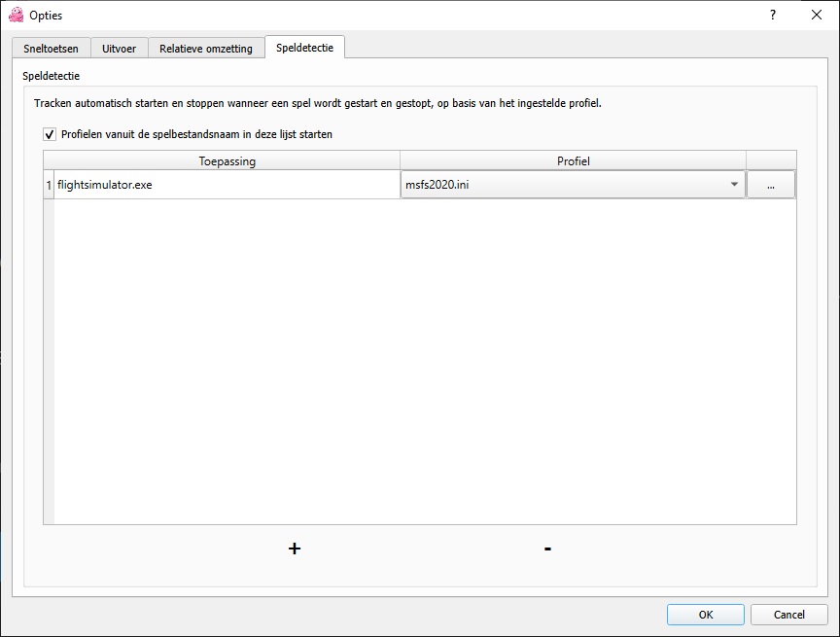Screen dimensions: 840x637
Task: Open the msfs2020.ini profile dropdown
Action: coord(573,185)
